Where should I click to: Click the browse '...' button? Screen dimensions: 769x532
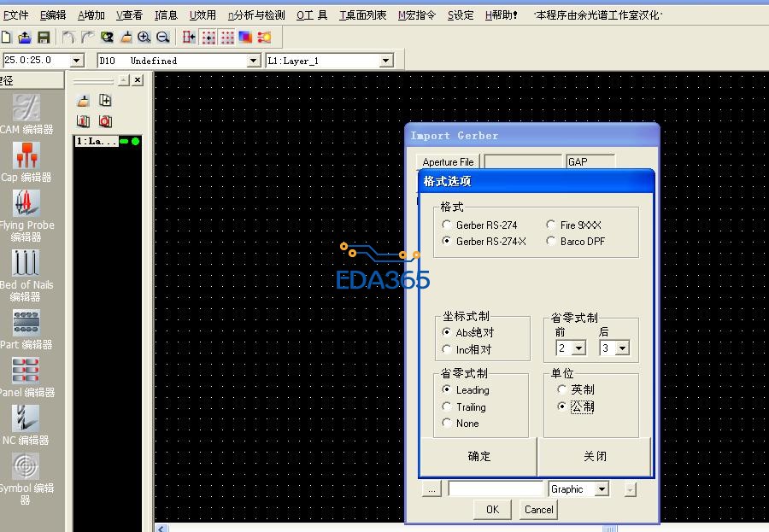[x=431, y=488]
